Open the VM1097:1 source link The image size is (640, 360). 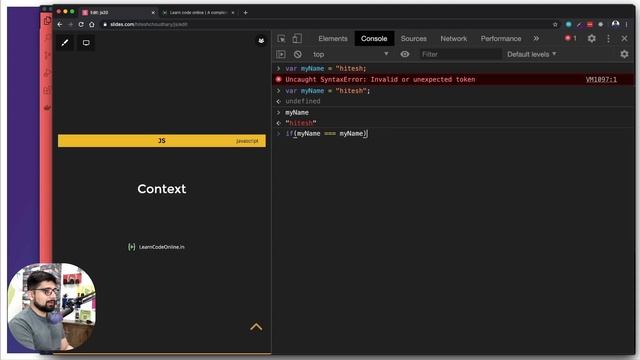click(x=601, y=80)
